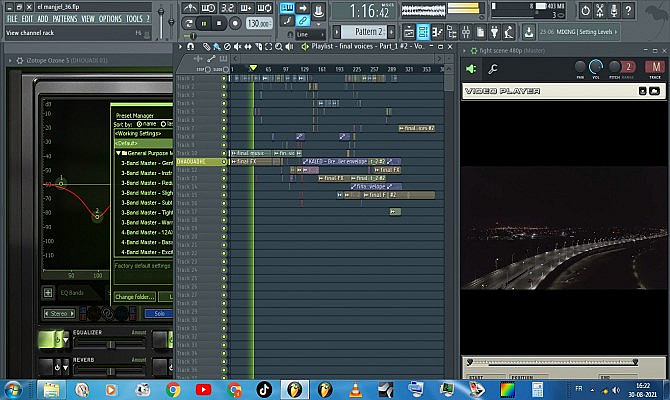Click the stop button in transport
670x400 pixels.
point(219,22)
